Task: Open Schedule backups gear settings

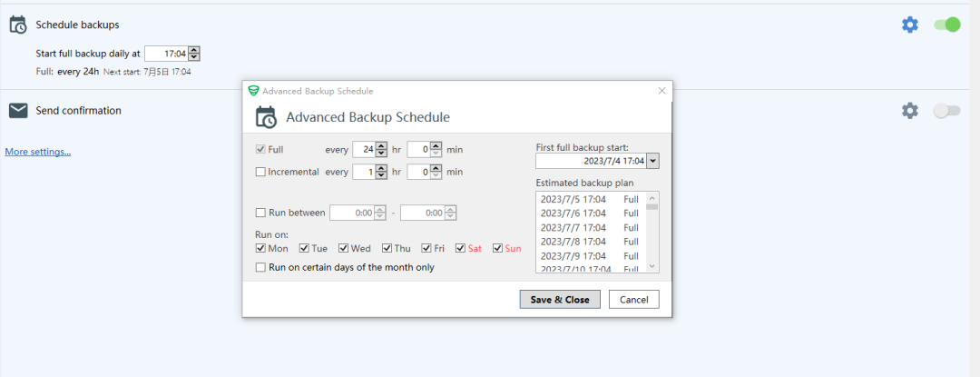Action: 909,25
